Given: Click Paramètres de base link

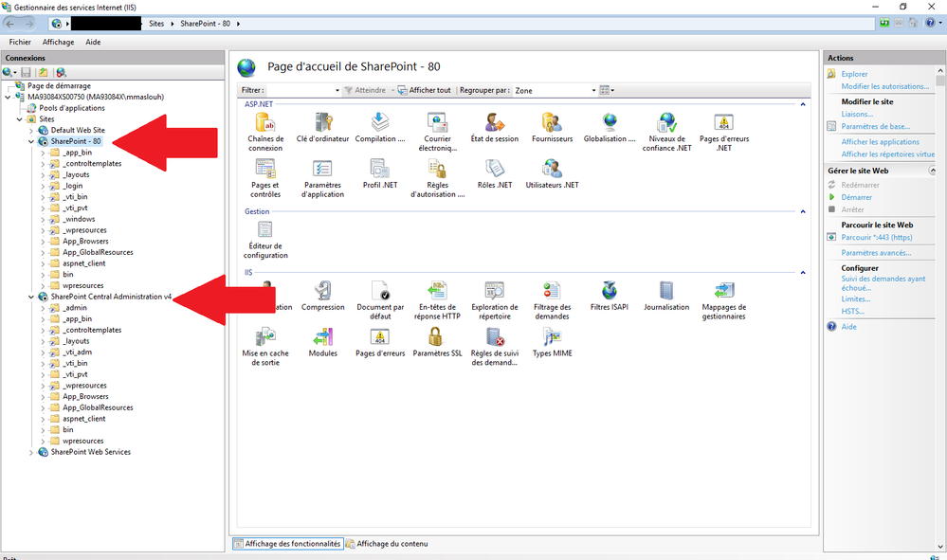Looking at the screenshot, I should pyautogui.click(x=876, y=127).
